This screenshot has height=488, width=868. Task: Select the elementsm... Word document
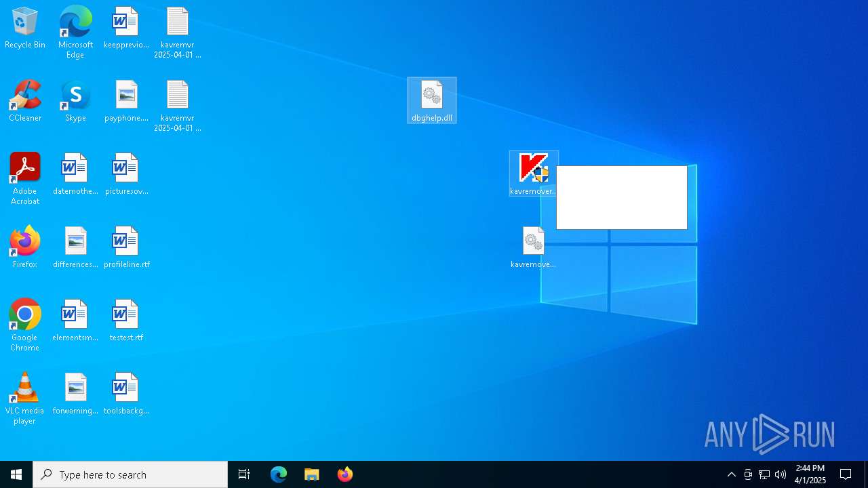pyautogui.click(x=75, y=321)
